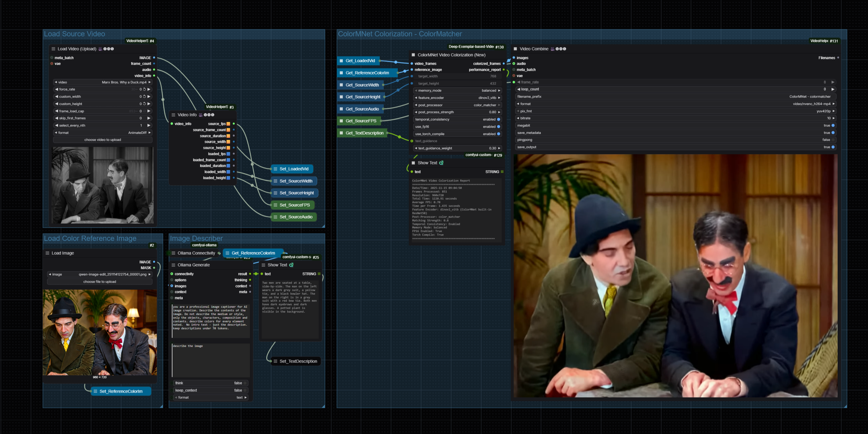
Task: Adjust the post_process_strength 0.80 slider
Action: [x=458, y=112]
